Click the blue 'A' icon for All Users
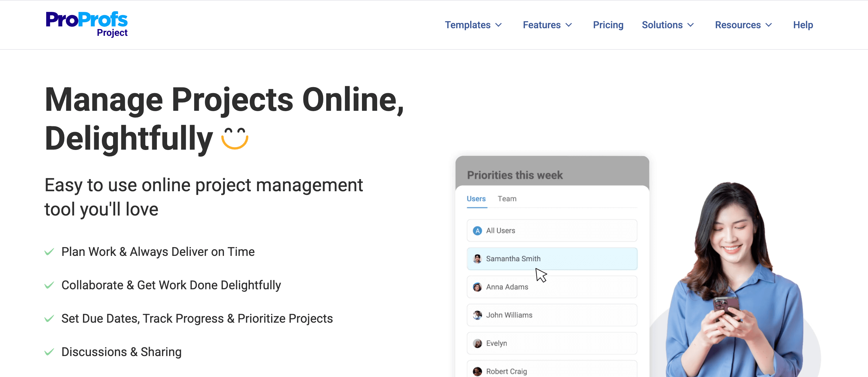 [477, 231]
